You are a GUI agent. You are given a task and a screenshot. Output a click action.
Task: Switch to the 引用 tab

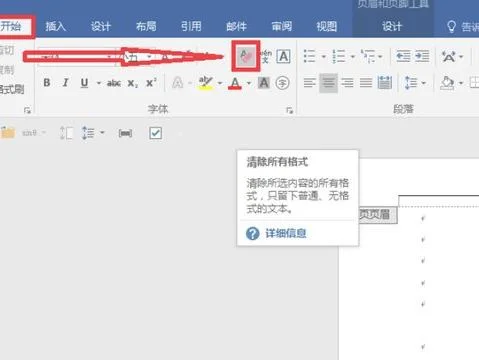point(191,26)
